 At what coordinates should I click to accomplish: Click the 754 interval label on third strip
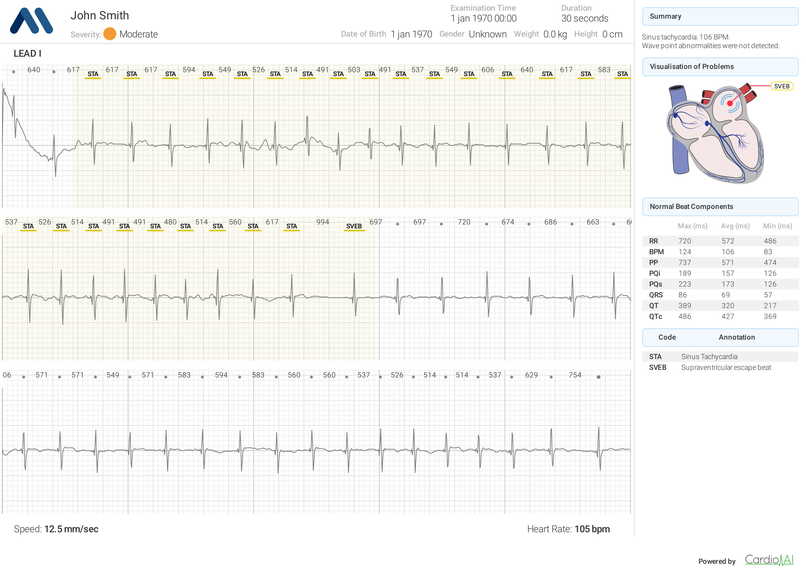coord(575,375)
